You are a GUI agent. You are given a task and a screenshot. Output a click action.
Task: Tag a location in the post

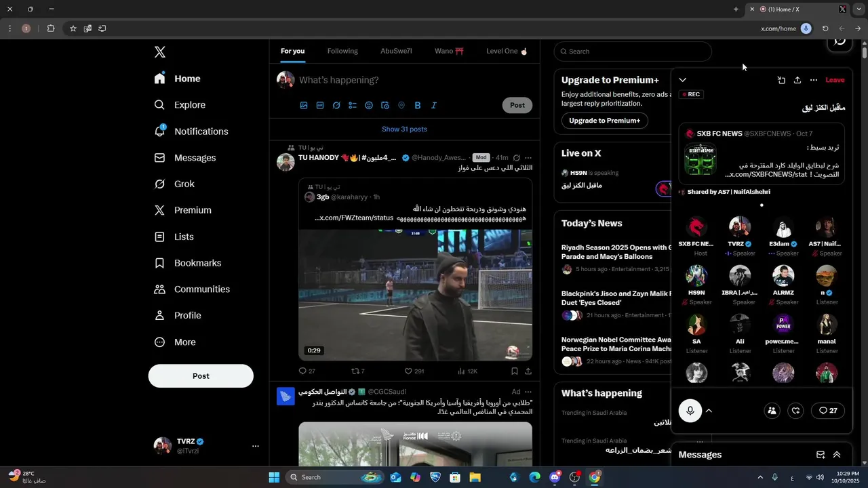401,105
